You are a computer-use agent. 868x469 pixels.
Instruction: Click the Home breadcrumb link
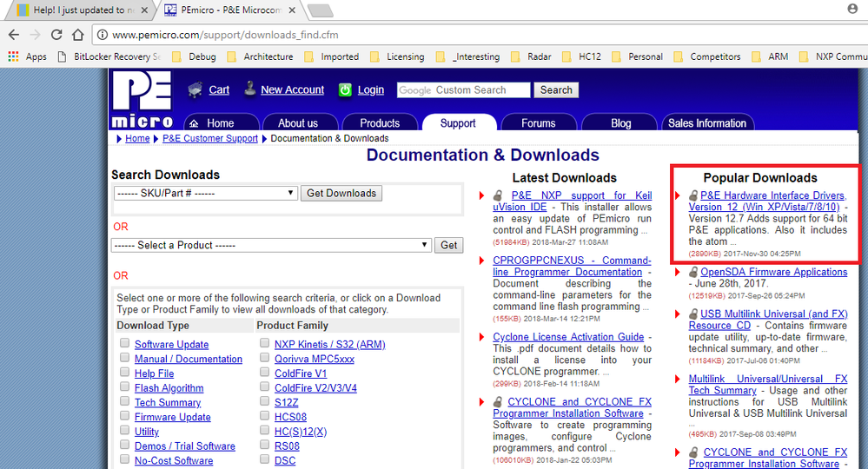[137, 138]
